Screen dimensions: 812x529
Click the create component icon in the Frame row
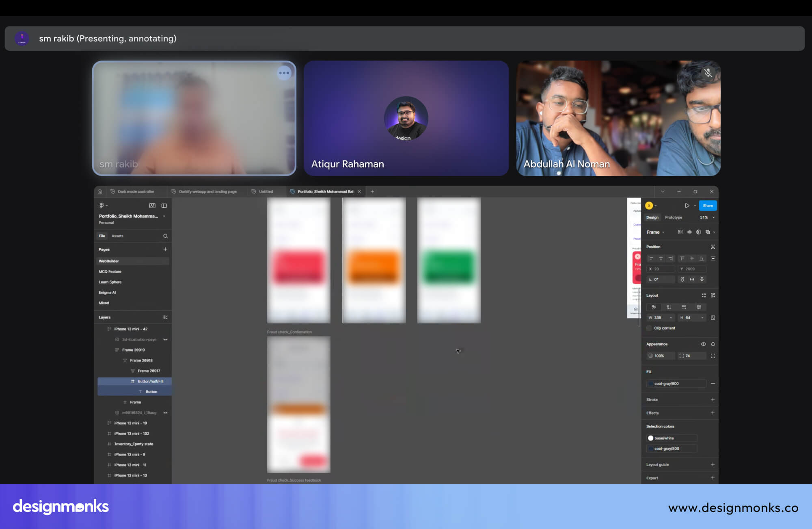(x=689, y=232)
